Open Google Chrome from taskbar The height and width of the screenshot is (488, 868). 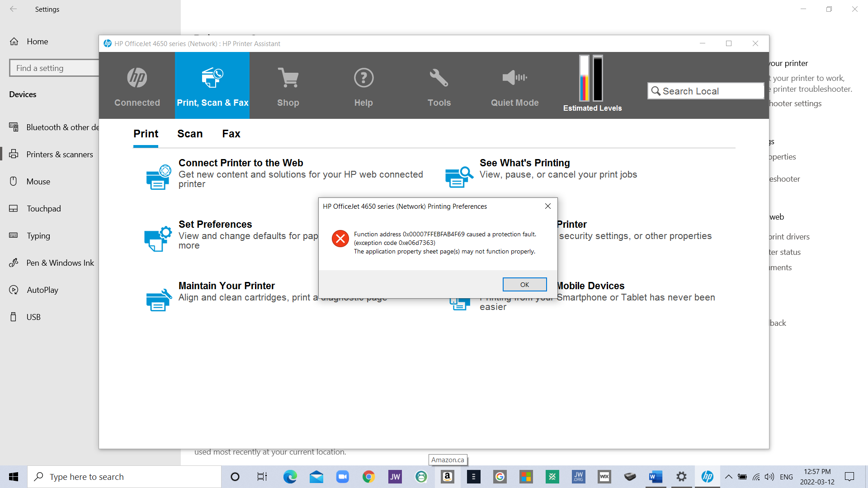click(368, 477)
